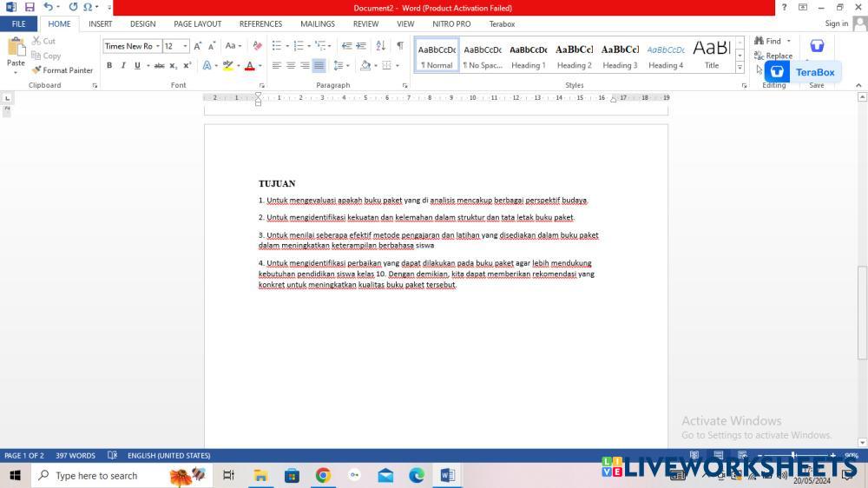Apply strikethrough to text

159,66
